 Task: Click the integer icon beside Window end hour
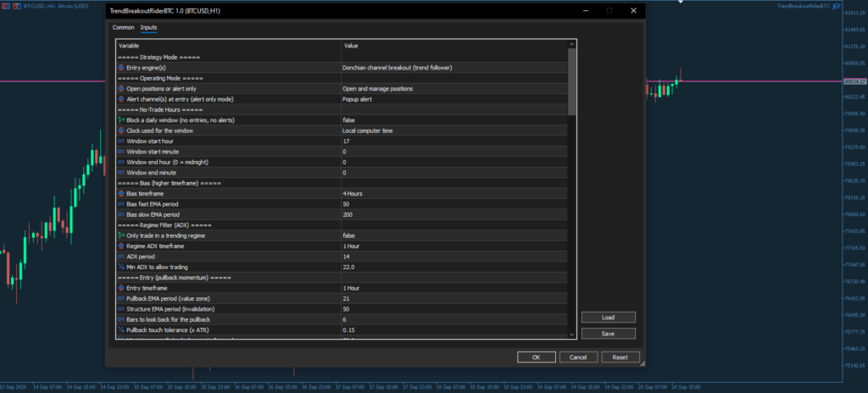[x=121, y=162]
